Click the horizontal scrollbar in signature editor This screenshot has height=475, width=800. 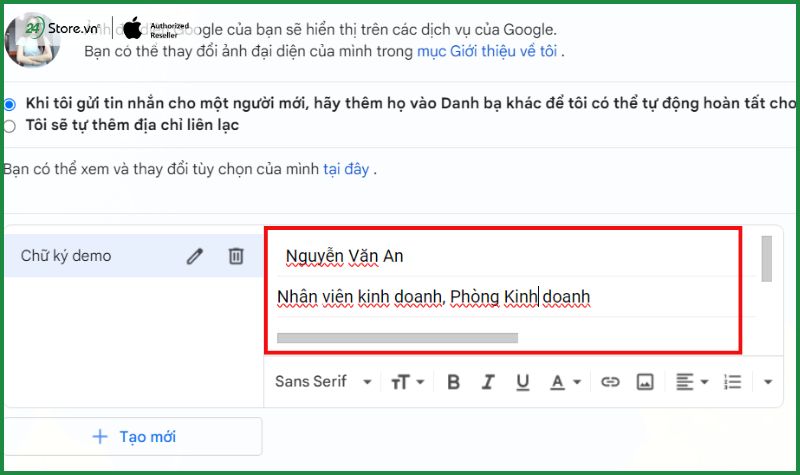pyautogui.click(x=397, y=338)
